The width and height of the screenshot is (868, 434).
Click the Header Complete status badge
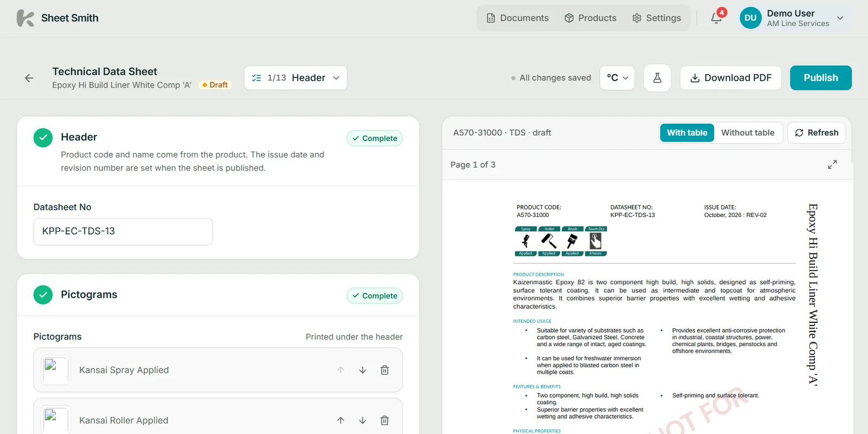[x=375, y=138]
